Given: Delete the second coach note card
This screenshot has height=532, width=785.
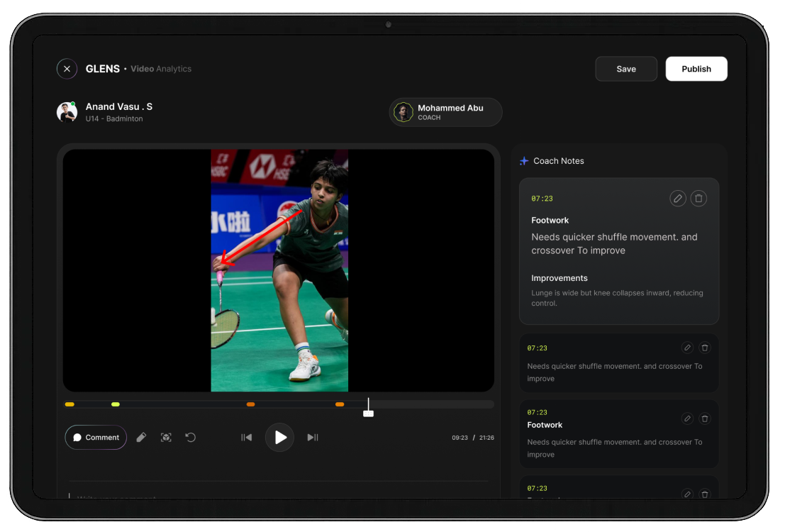Looking at the screenshot, I should point(704,348).
